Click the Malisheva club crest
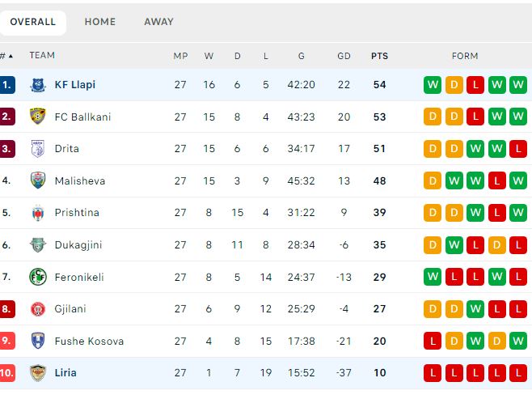The width and height of the screenshot is (532, 399). (x=38, y=180)
